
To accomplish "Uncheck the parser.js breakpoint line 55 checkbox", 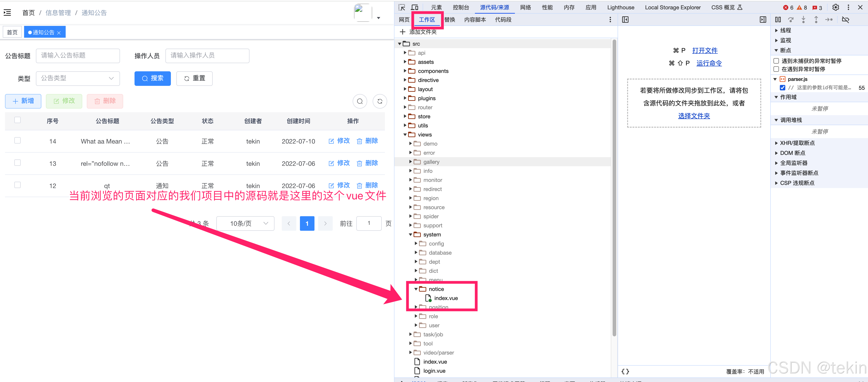I will tap(782, 88).
